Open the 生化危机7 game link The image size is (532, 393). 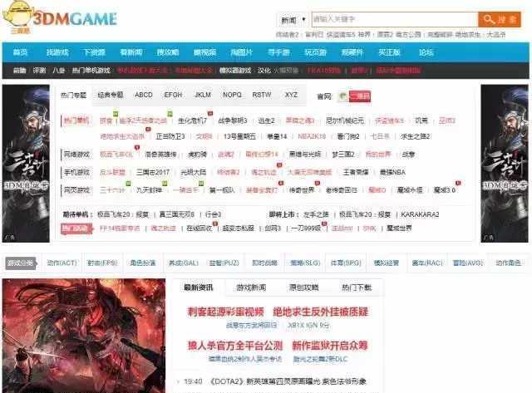[192, 120]
